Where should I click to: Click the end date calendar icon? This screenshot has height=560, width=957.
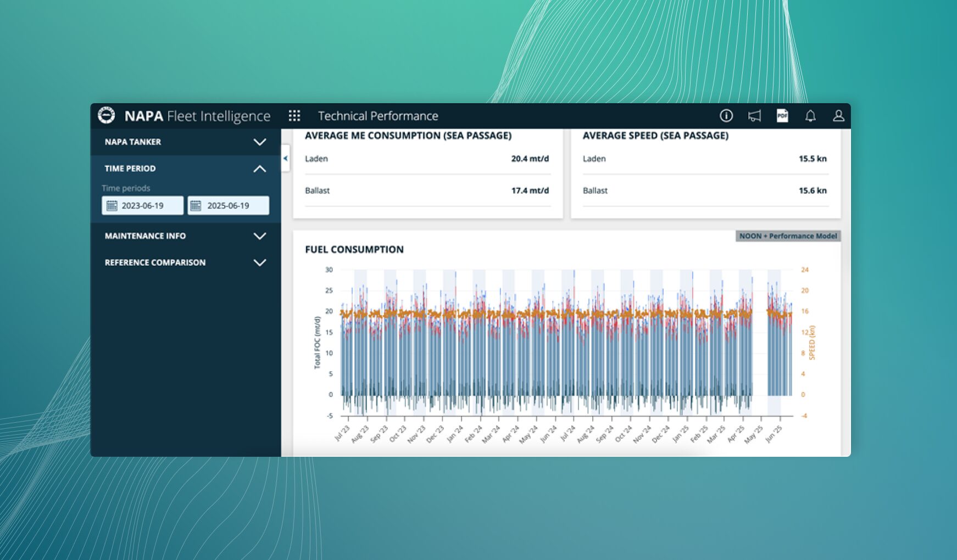196,205
